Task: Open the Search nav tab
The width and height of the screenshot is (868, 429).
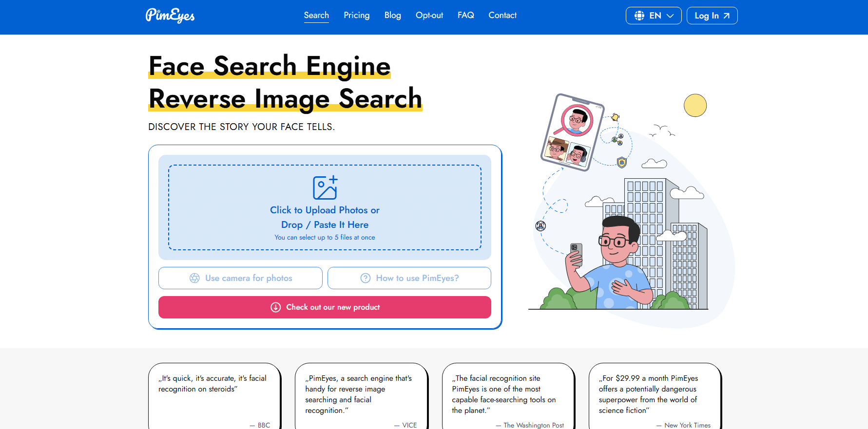Action: [316, 15]
